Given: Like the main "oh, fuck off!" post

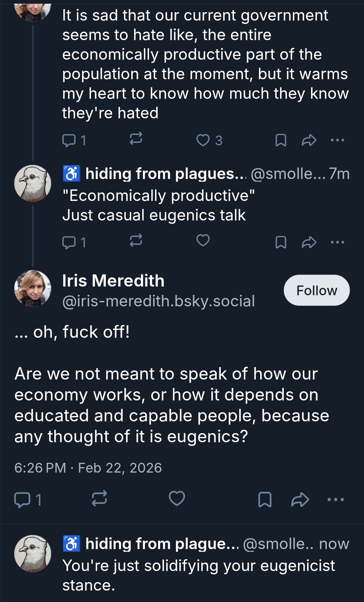Looking at the screenshot, I should pos(177,499).
